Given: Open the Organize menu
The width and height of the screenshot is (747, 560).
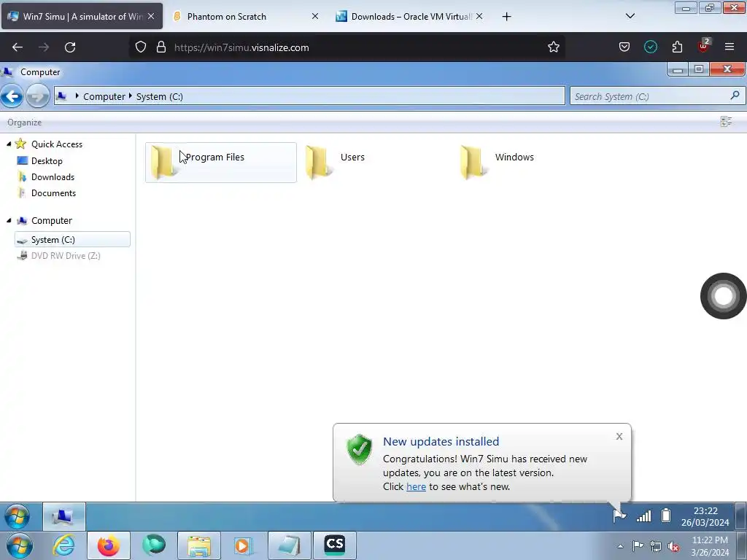Looking at the screenshot, I should click(24, 122).
